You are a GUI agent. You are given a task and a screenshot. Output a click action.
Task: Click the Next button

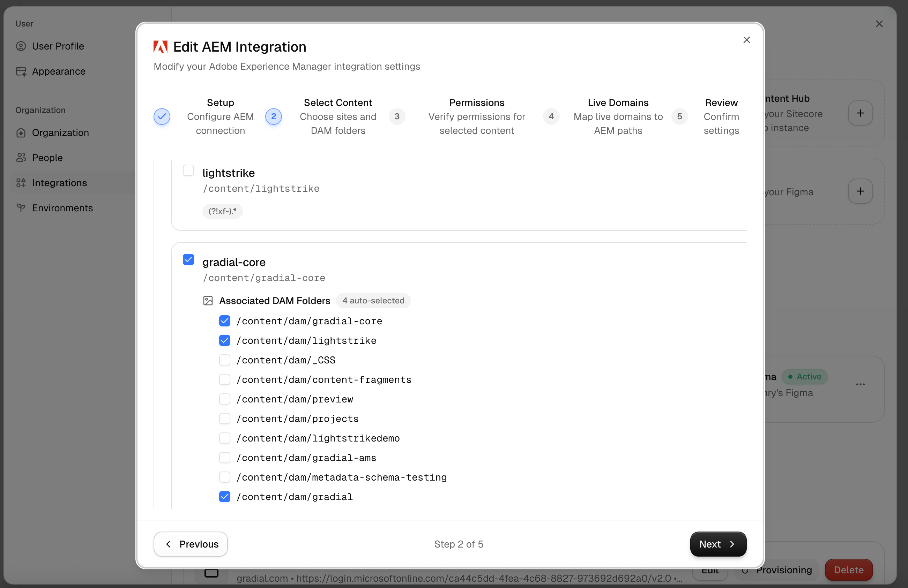pyautogui.click(x=717, y=544)
